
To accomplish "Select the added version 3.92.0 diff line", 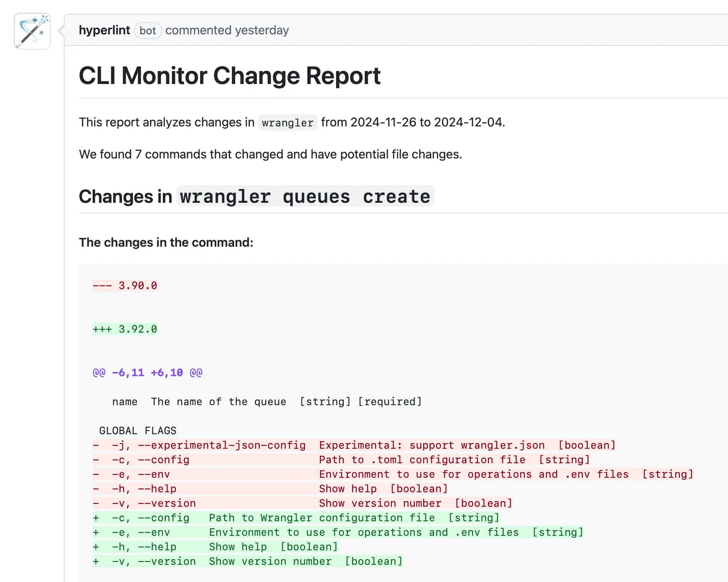I will [x=125, y=329].
